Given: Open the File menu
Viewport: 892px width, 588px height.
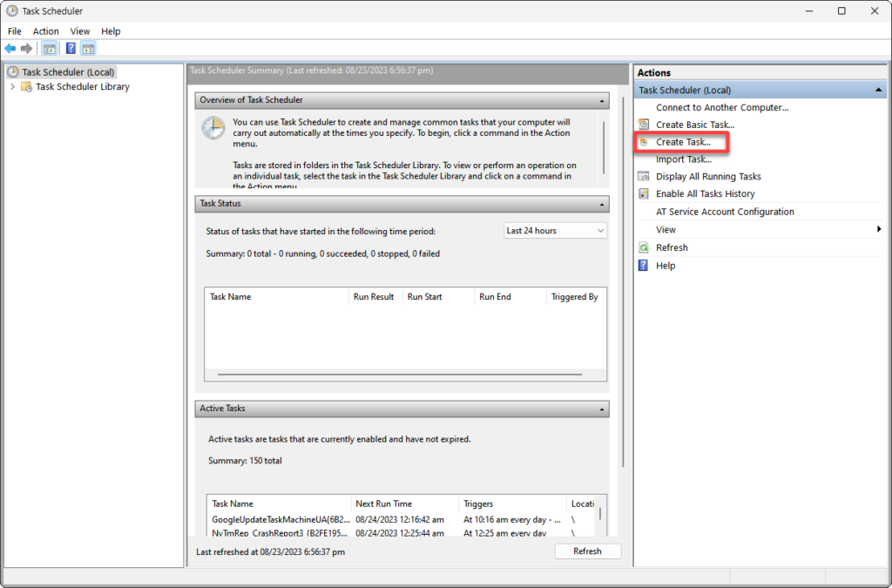Looking at the screenshot, I should click(x=15, y=31).
